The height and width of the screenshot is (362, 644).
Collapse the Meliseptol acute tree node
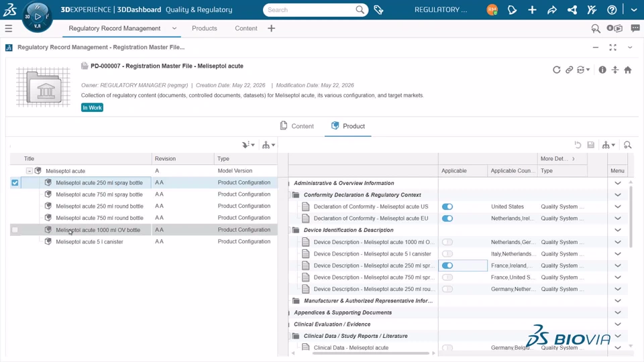click(x=29, y=171)
